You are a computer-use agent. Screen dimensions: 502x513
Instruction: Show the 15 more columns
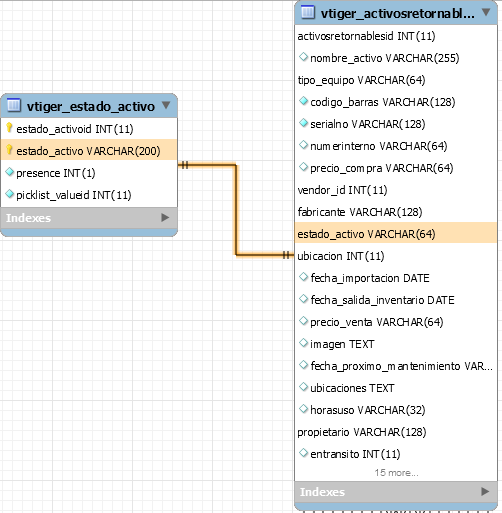pyautogui.click(x=396, y=473)
